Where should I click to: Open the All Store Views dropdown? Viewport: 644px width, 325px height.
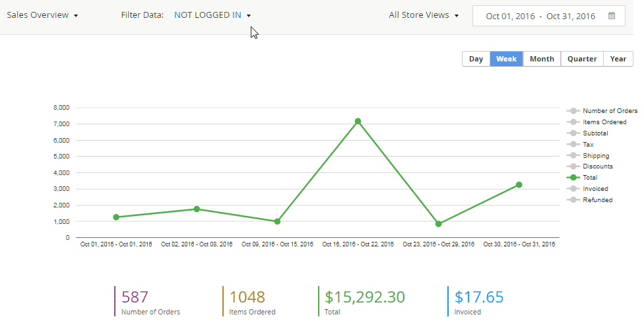[x=424, y=15]
